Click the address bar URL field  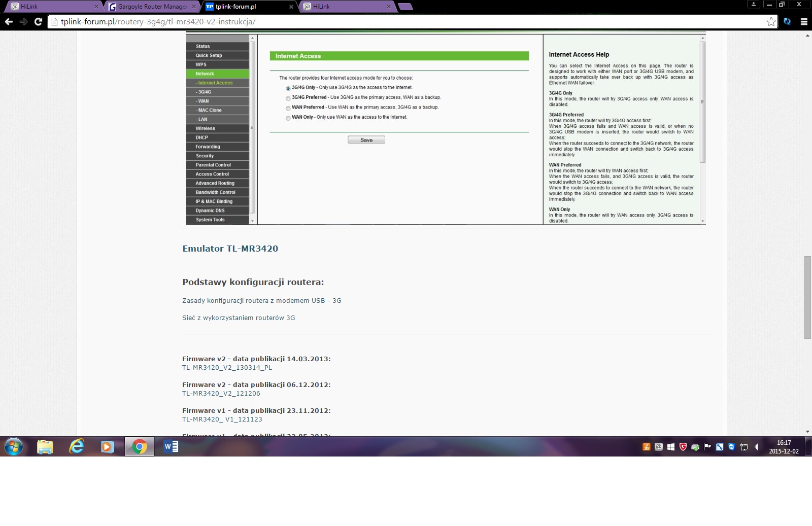pyautogui.click(x=406, y=22)
